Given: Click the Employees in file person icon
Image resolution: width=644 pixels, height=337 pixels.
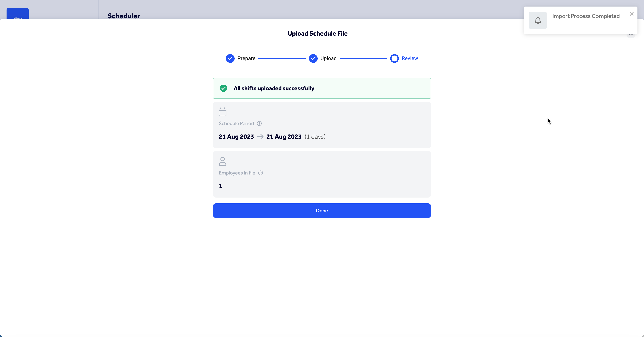Looking at the screenshot, I should (222, 161).
